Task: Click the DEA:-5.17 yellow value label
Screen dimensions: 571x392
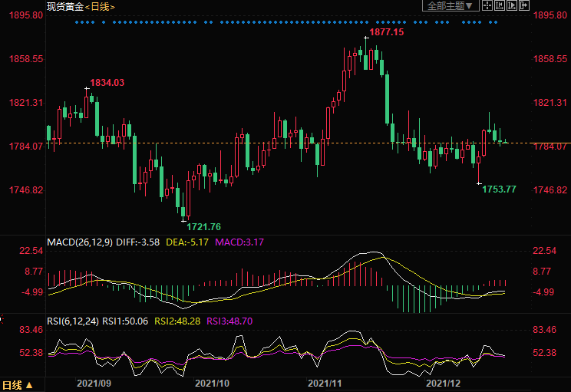Action: [187, 242]
